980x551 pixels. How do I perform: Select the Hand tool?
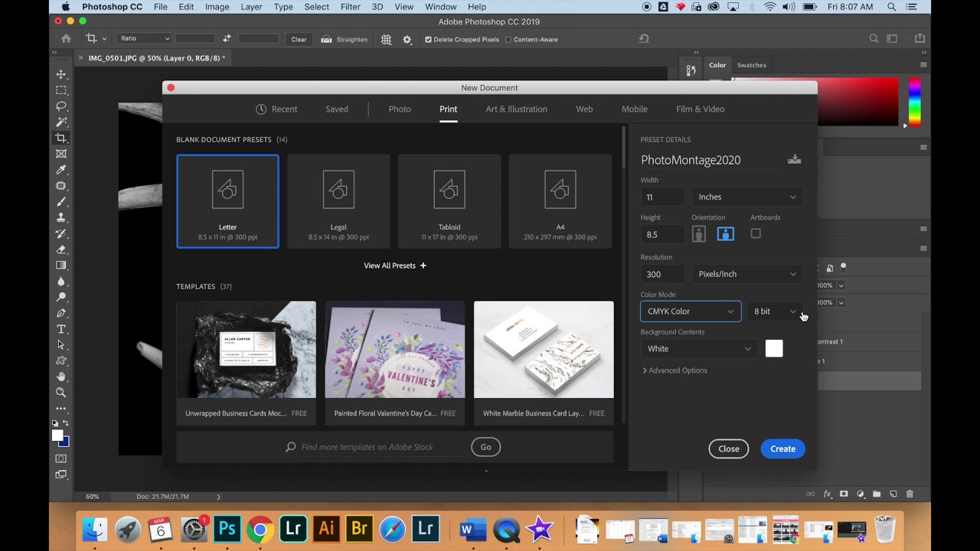[x=61, y=377]
